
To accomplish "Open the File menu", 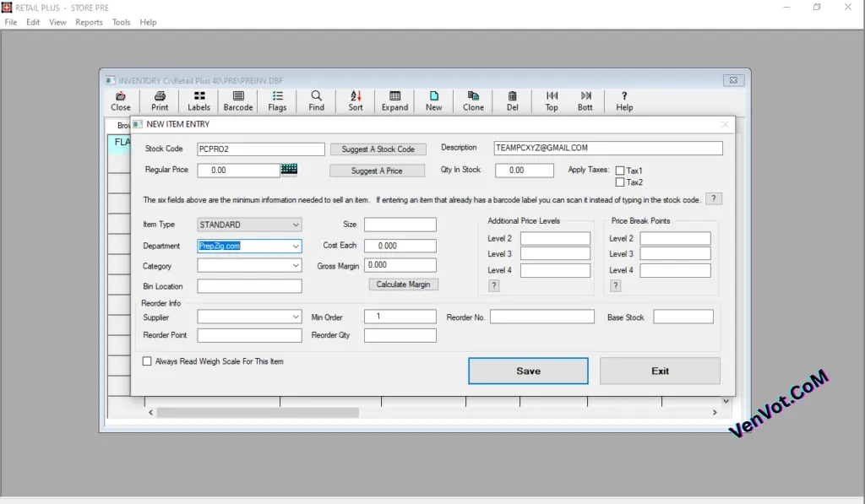I will [x=11, y=22].
